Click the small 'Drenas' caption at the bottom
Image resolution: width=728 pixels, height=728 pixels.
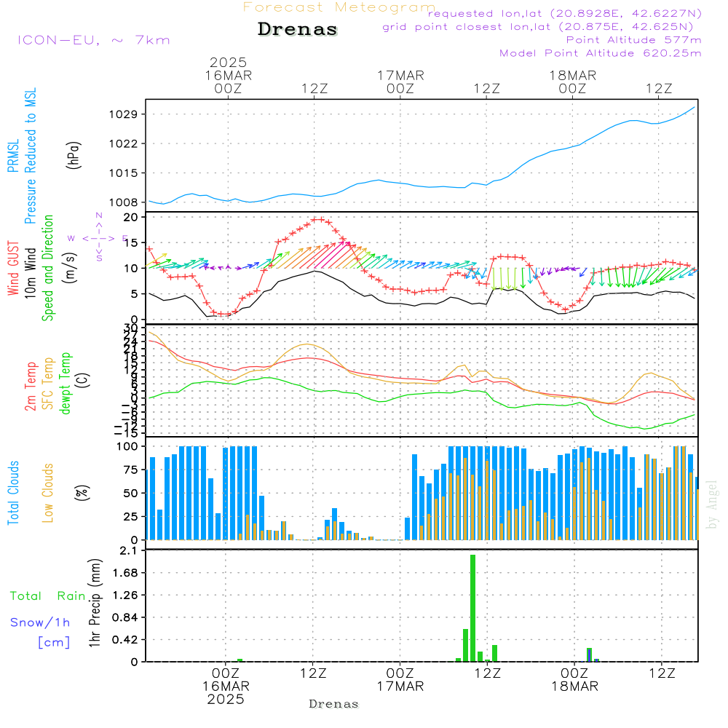[334, 704]
